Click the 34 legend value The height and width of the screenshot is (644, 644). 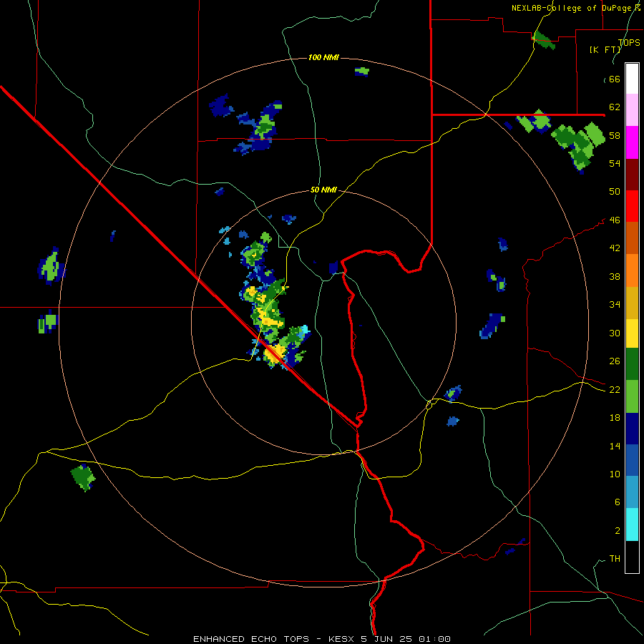pyautogui.click(x=615, y=305)
